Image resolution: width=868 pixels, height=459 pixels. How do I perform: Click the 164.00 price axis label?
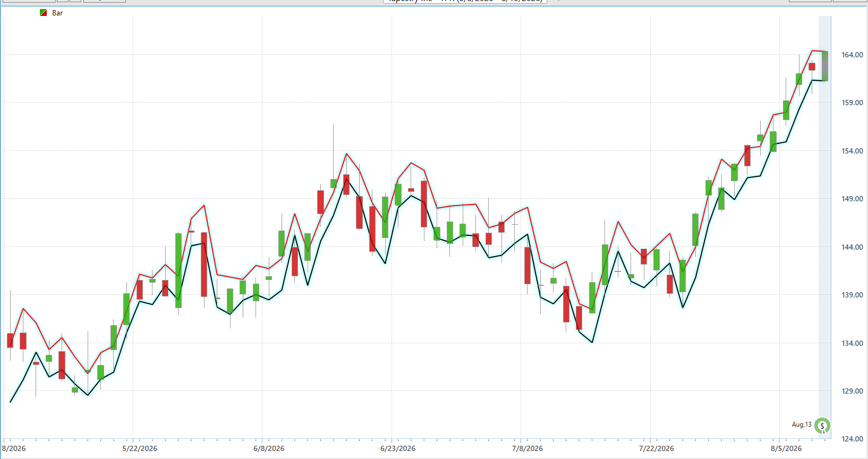pos(852,55)
